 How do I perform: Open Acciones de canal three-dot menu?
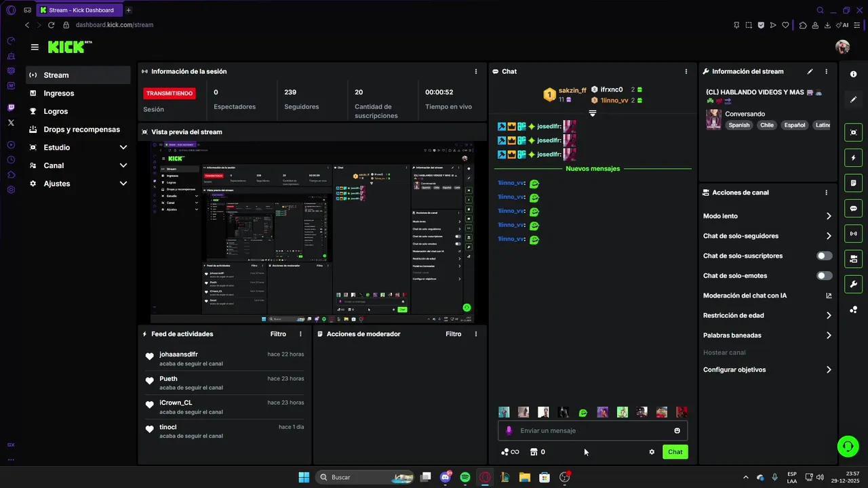pos(826,192)
